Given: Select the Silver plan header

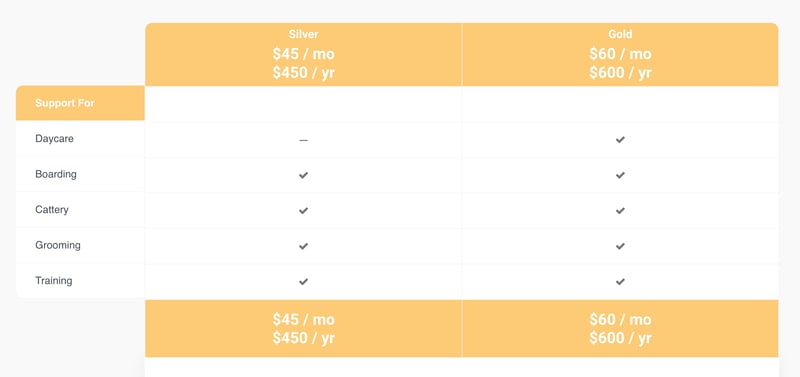Looking at the screenshot, I should click(304, 54).
